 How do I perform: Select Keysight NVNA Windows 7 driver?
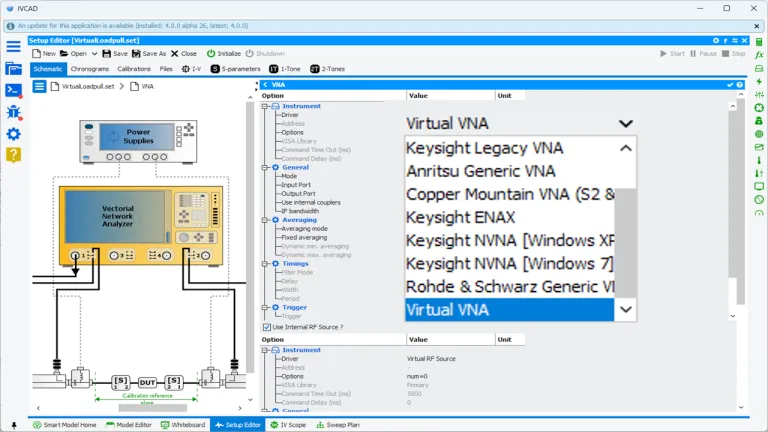point(509,264)
